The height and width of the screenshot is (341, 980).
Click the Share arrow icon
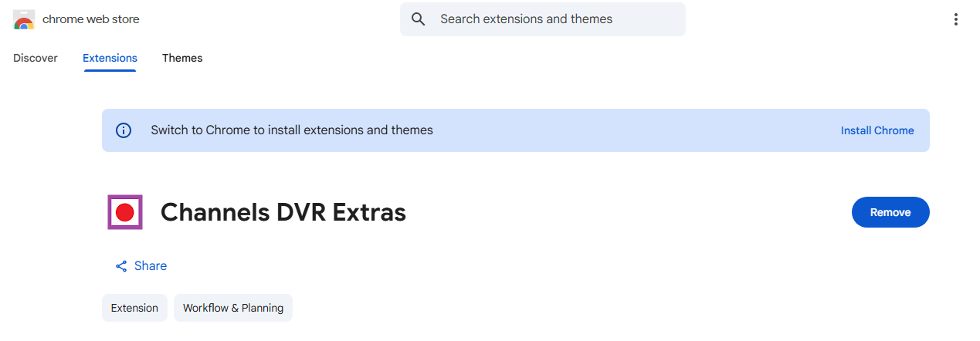coord(121,266)
